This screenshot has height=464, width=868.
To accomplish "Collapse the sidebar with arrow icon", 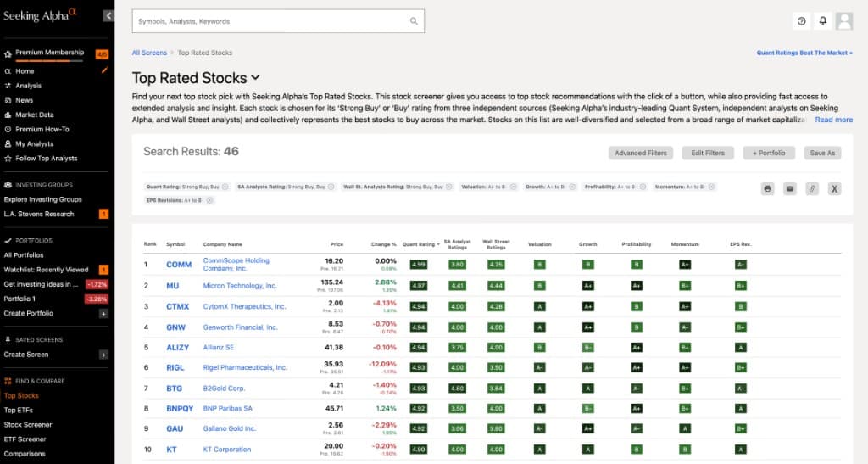I will coord(108,15).
